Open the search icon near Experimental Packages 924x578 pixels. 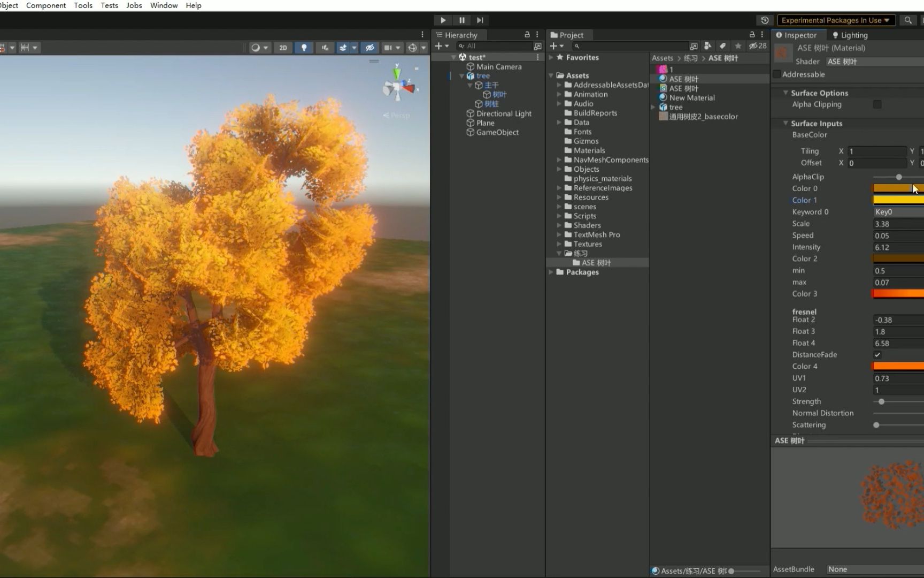point(908,20)
